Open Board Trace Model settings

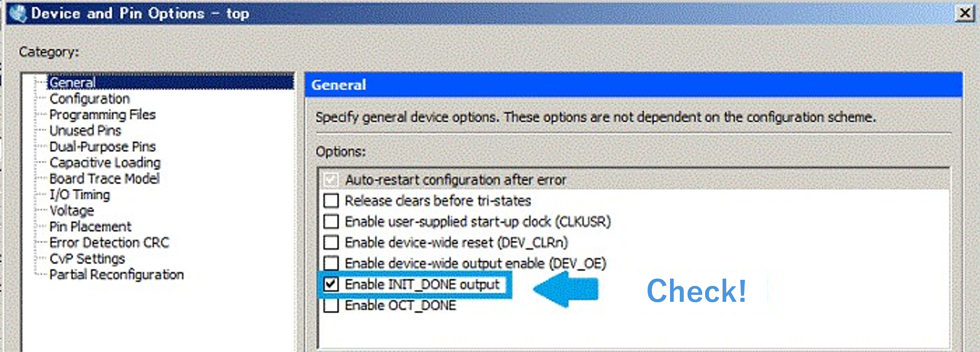click(x=104, y=178)
